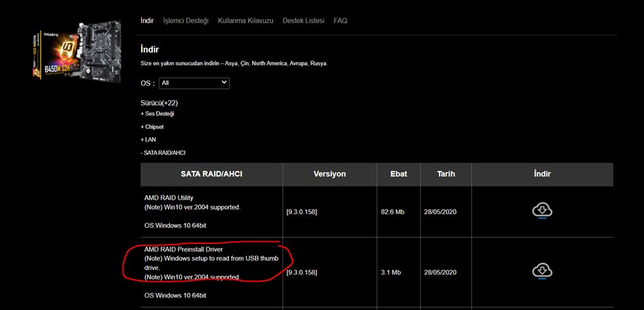Screen dimensions: 644x310
Task: Click the B450M S2H motherboard product image
Action: pos(77,52)
